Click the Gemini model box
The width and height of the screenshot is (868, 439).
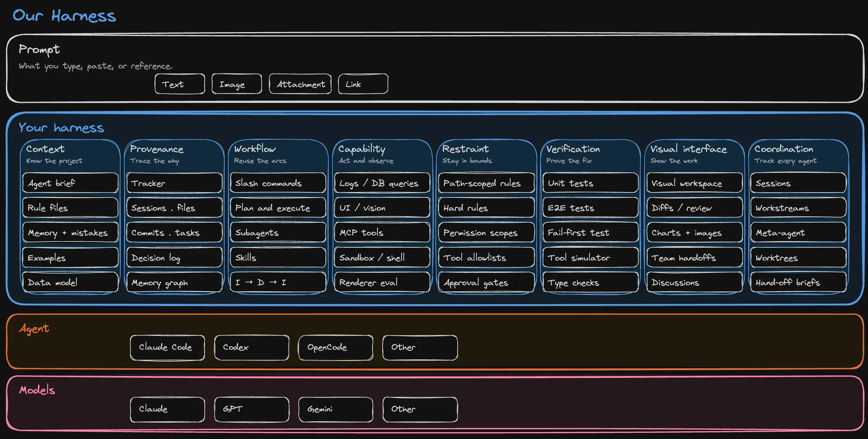click(x=336, y=409)
